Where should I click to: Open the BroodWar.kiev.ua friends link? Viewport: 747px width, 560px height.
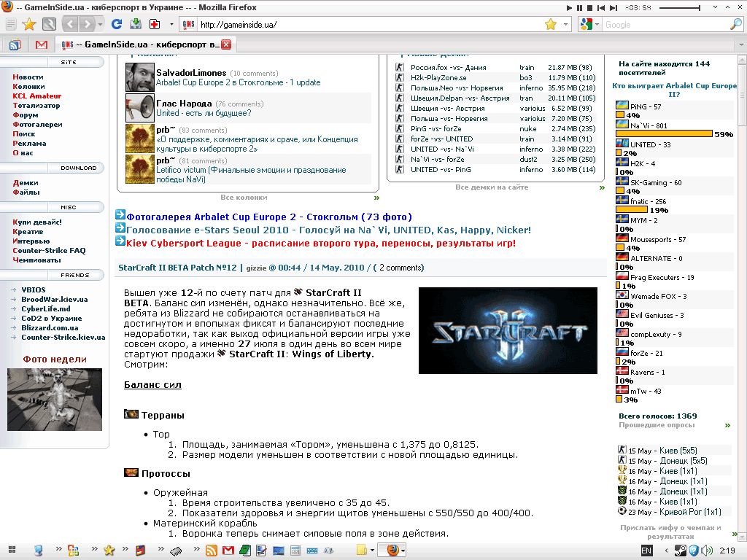(54, 299)
